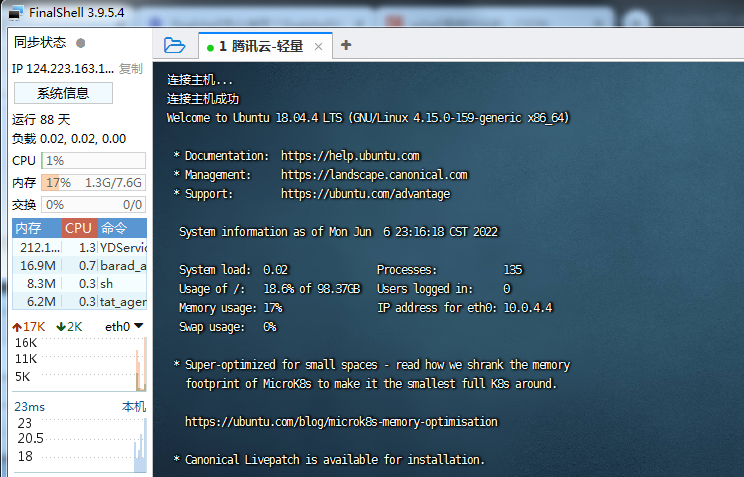Screen dimensions: 744x477
Task: Click the ping latency graph
Action: click(x=79, y=444)
